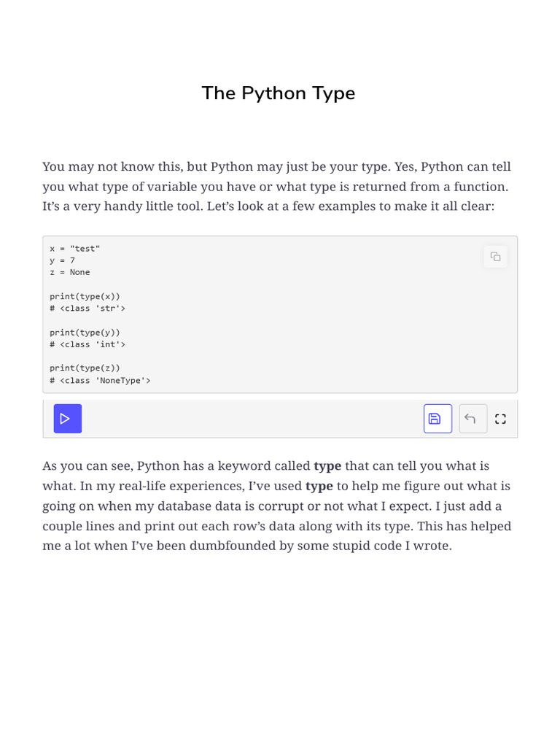Screen dimensions: 560x747
Task: Save the code using the floppy disk icon
Action: [x=437, y=419]
